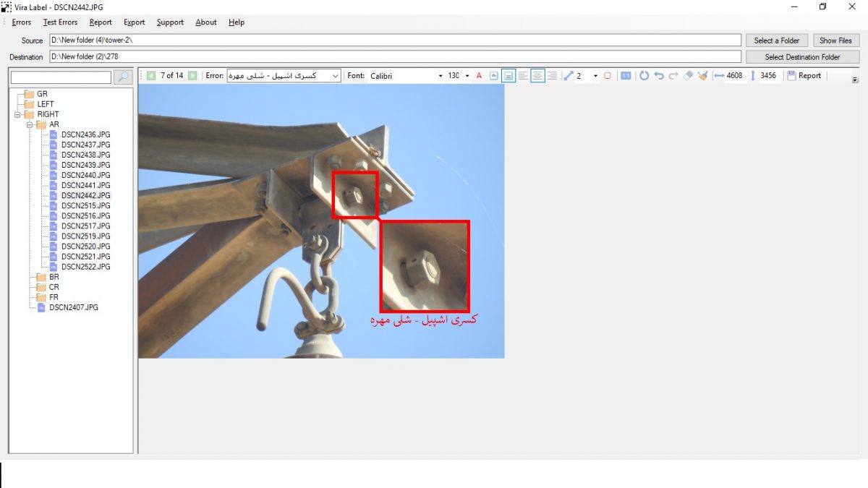Toggle align text center
This screenshot has width=868, height=488.
click(x=537, y=76)
